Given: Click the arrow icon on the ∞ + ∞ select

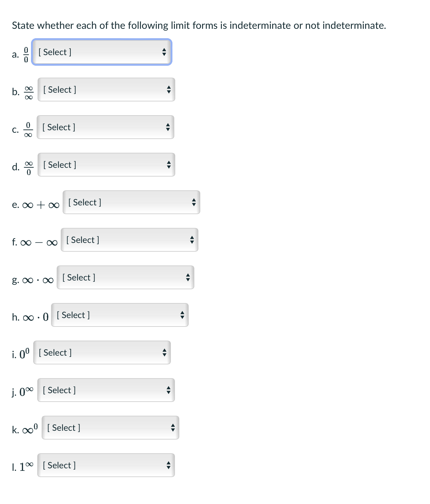Looking at the screenshot, I should tap(193, 202).
